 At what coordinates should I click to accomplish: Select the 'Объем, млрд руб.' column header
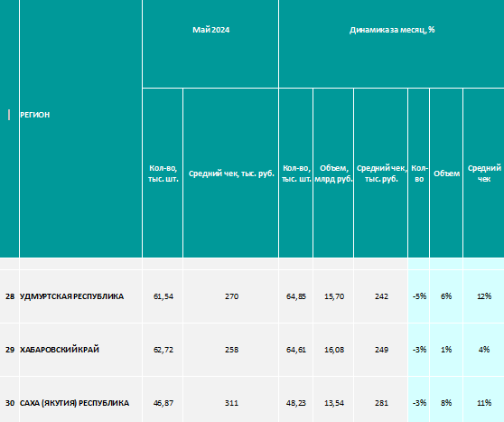[x=333, y=173]
